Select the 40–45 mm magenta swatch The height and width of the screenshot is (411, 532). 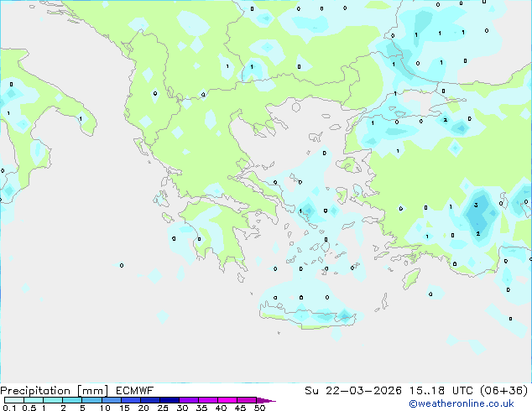coord(227,400)
